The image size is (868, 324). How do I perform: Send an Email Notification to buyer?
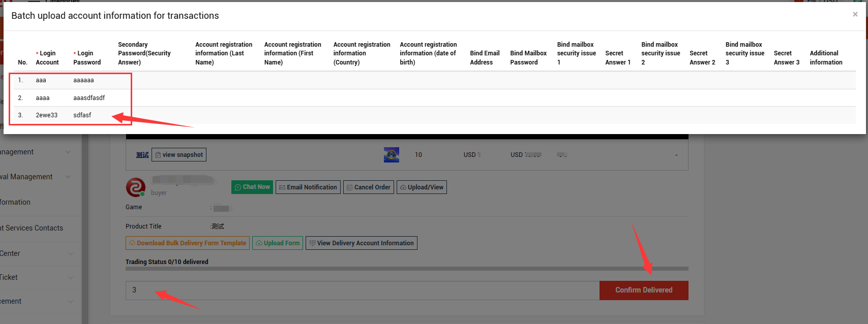pyautogui.click(x=308, y=187)
